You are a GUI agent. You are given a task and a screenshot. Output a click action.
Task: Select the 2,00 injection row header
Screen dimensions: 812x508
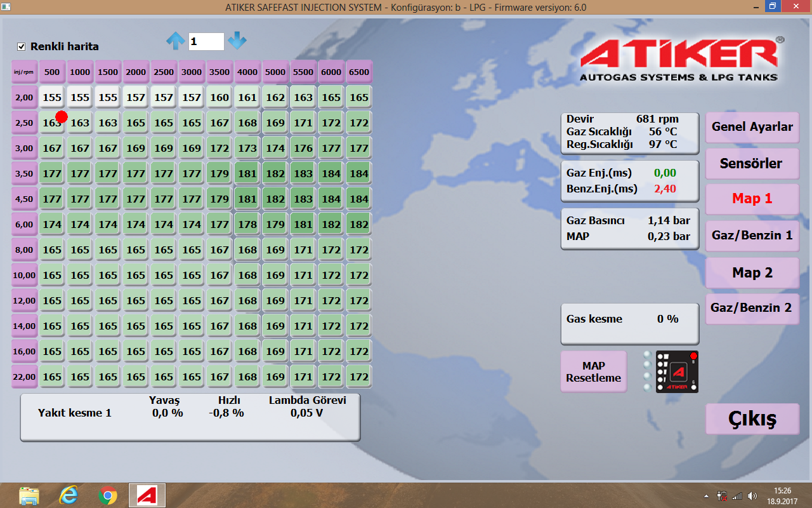point(24,97)
